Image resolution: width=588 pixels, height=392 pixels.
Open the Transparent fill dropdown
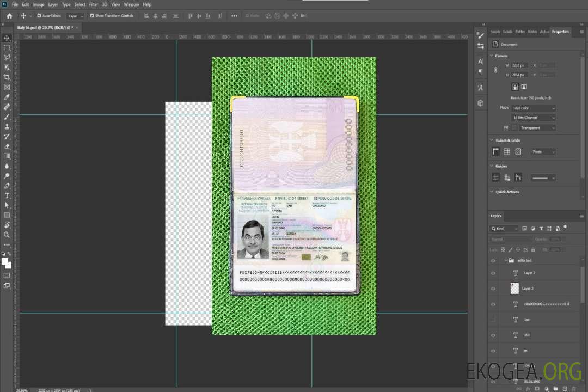[x=537, y=128]
